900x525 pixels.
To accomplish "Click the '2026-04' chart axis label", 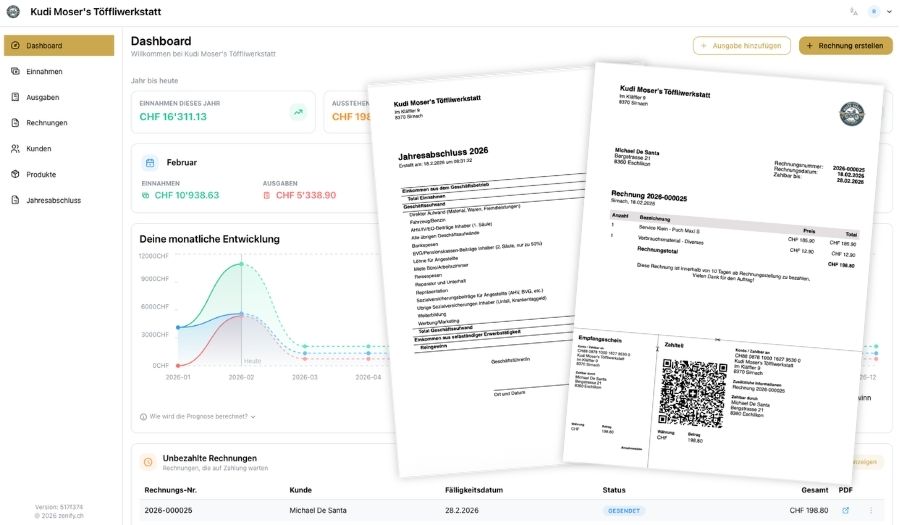I will coord(368,377).
